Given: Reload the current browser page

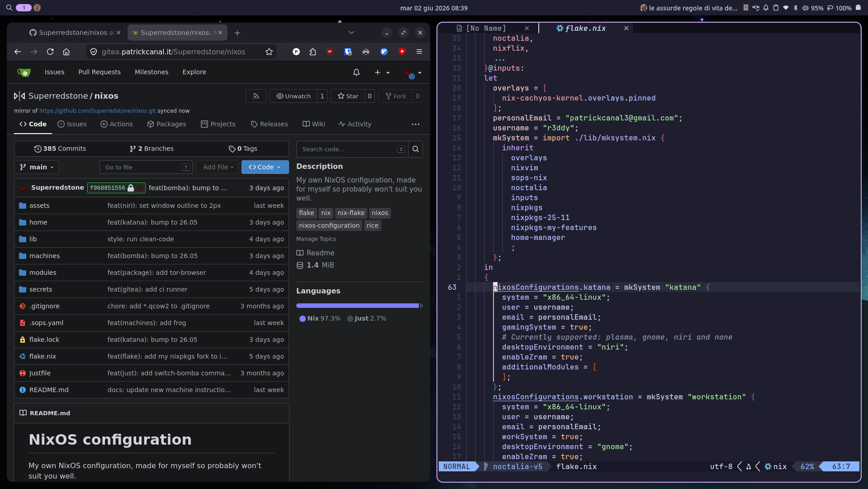Looking at the screenshot, I should pos(50,52).
